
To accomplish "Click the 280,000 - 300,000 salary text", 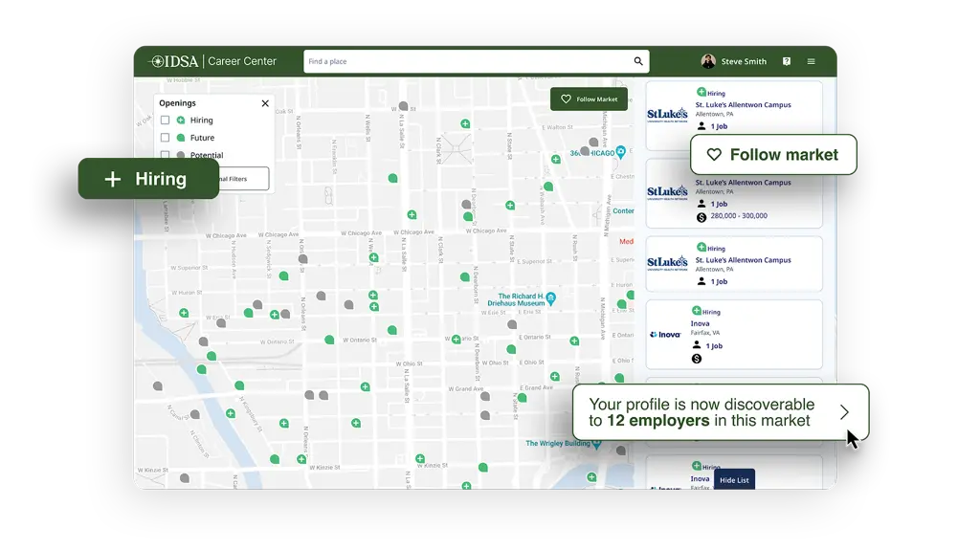I will coord(739,215).
